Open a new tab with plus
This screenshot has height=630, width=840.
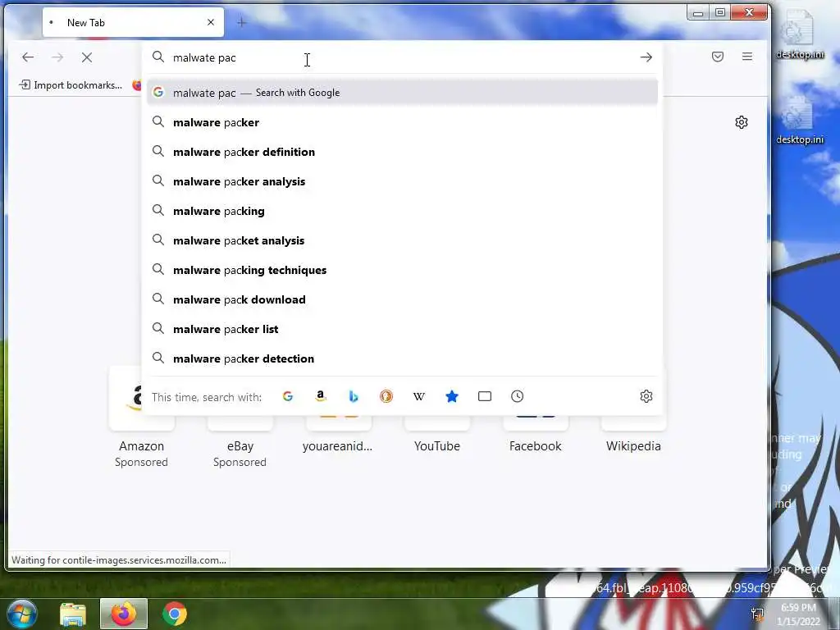click(242, 22)
